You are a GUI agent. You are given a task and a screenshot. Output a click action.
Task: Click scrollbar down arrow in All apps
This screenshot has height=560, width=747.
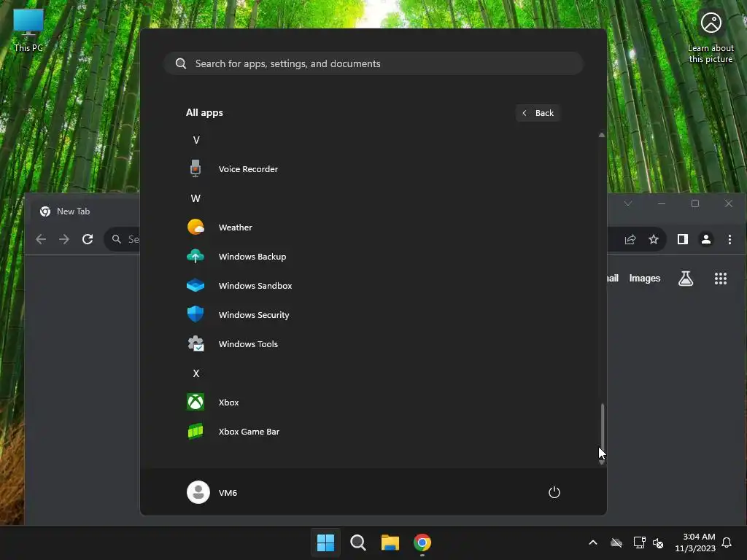(602, 462)
